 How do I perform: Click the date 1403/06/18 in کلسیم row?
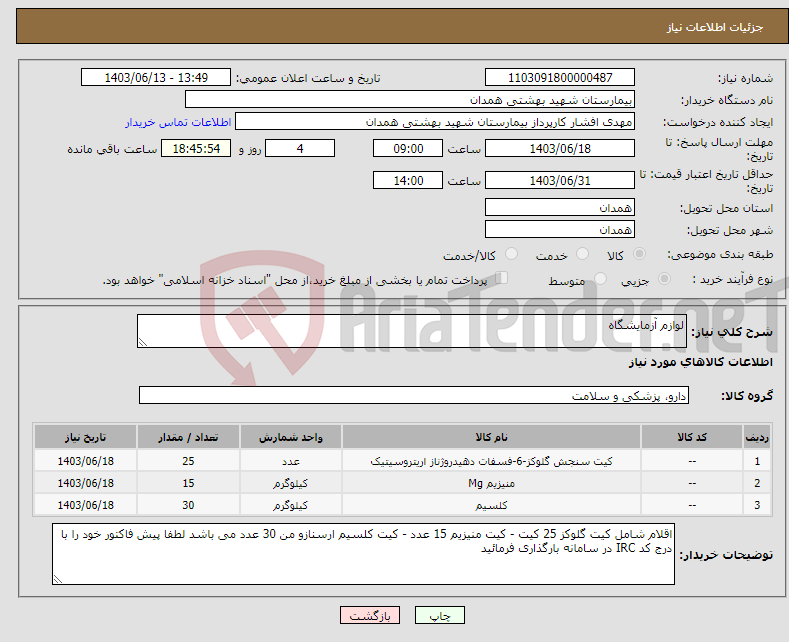(x=86, y=505)
